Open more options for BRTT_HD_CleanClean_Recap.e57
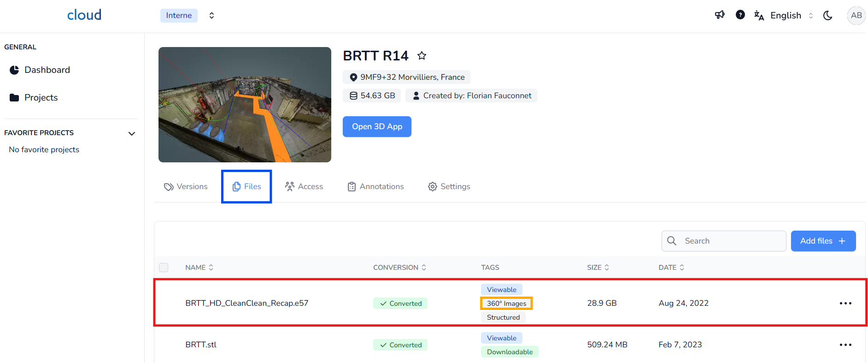Screen dimensions: 868x363 tap(845, 303)
